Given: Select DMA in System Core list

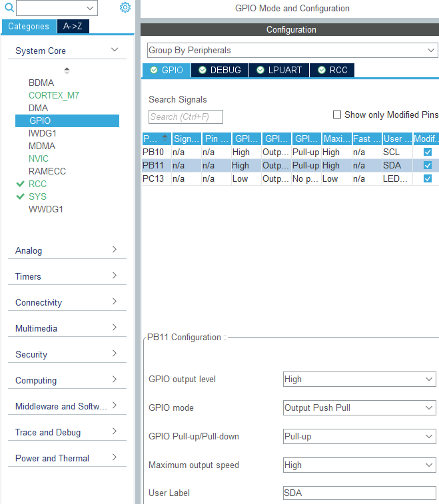Looking at the screenshot, I should pyautogui.click(x=38, y=108).
